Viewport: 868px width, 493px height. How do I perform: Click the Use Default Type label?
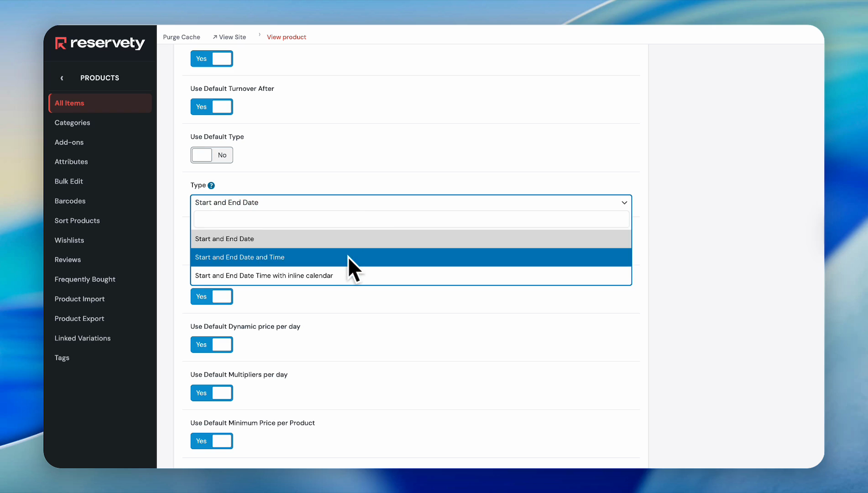pyautogui.click(x=217, y=137)
